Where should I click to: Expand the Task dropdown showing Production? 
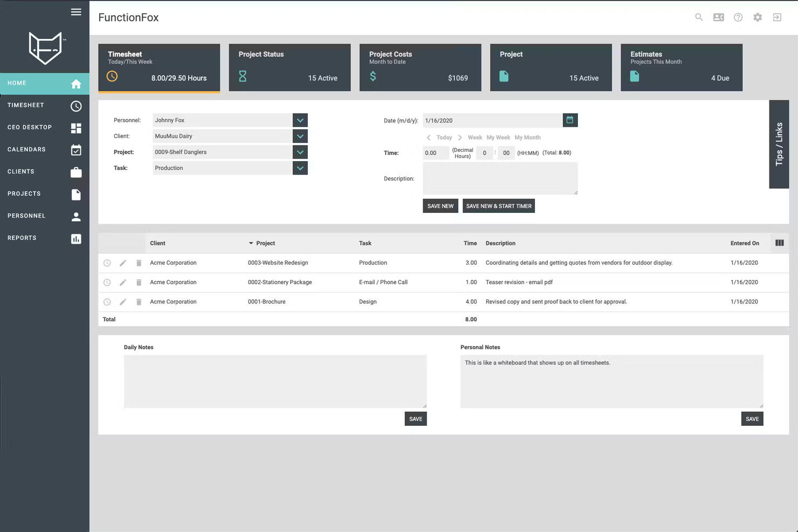[300, 168]
